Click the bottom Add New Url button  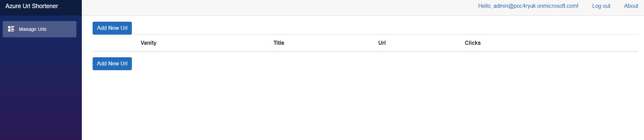coord(112,64)
